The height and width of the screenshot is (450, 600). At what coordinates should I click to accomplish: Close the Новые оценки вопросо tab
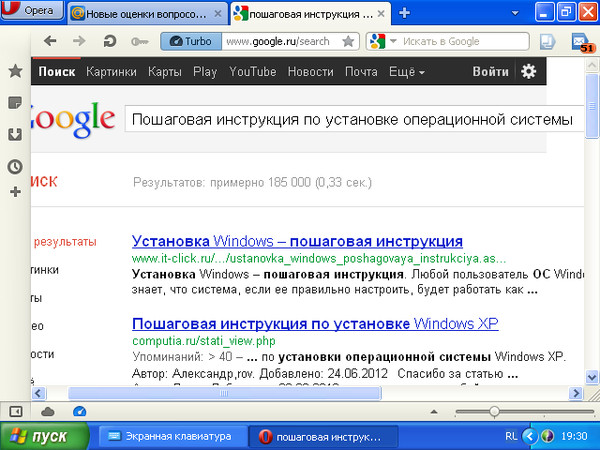point(218,14)
